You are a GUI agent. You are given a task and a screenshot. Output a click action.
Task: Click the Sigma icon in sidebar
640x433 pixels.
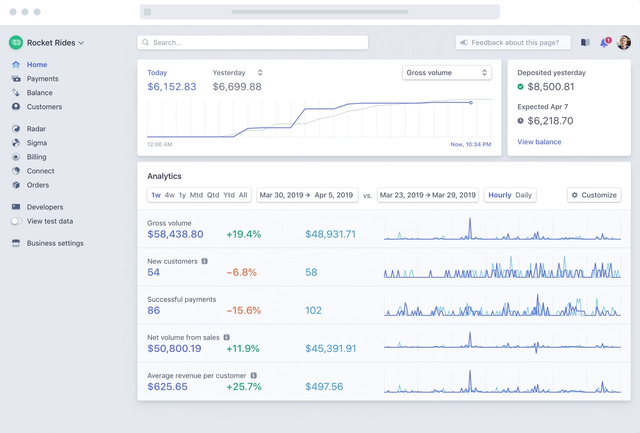point(16,143)
